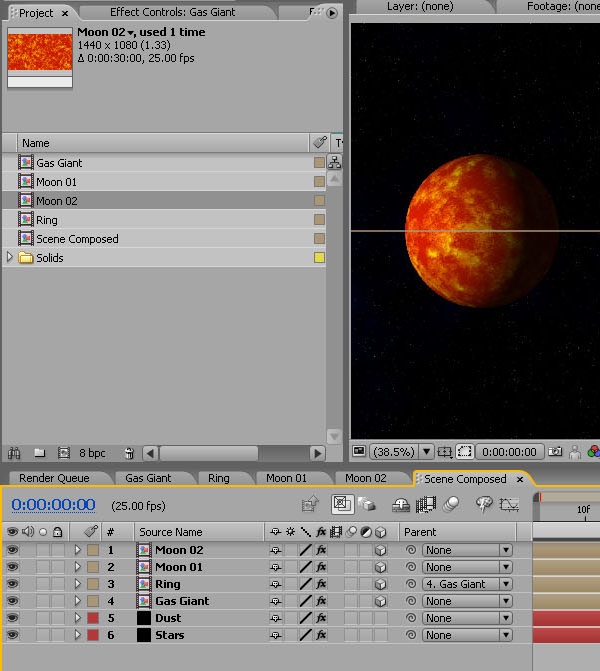Click the find (binoculars) icon in Project panel
This screenshot has height=671, width=600.
13,453
